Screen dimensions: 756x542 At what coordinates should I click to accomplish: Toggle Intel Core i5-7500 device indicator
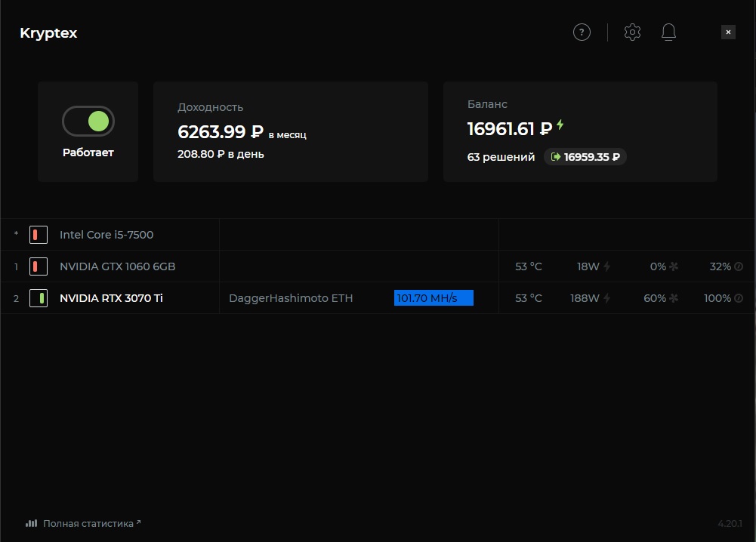pos(39,235)
